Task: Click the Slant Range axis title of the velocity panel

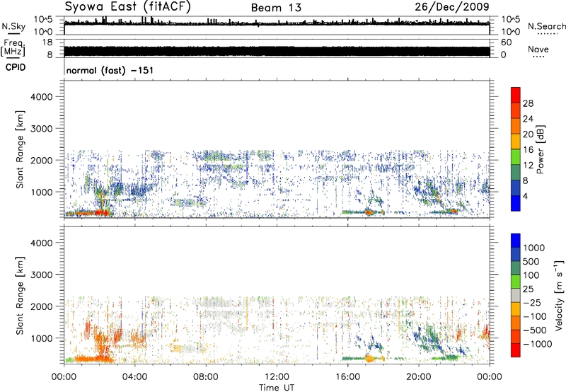Action: [20, 295]
